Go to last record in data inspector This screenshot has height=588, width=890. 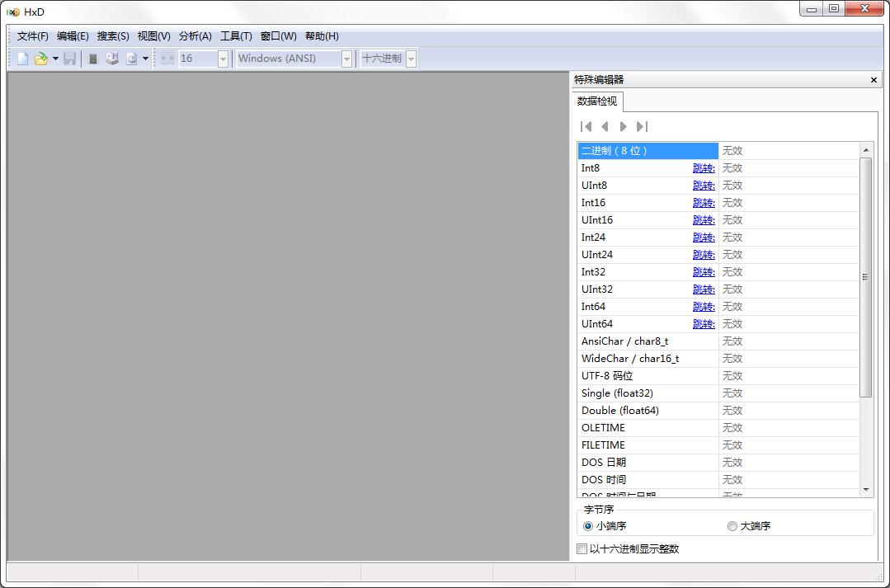[643, 126]
